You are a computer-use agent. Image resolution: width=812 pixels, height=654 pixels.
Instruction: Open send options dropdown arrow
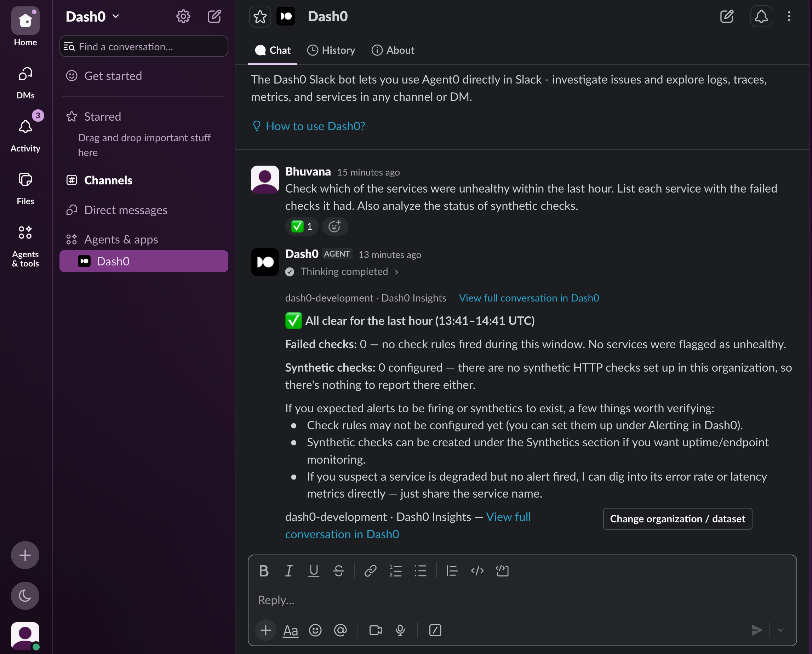(780, 630)
